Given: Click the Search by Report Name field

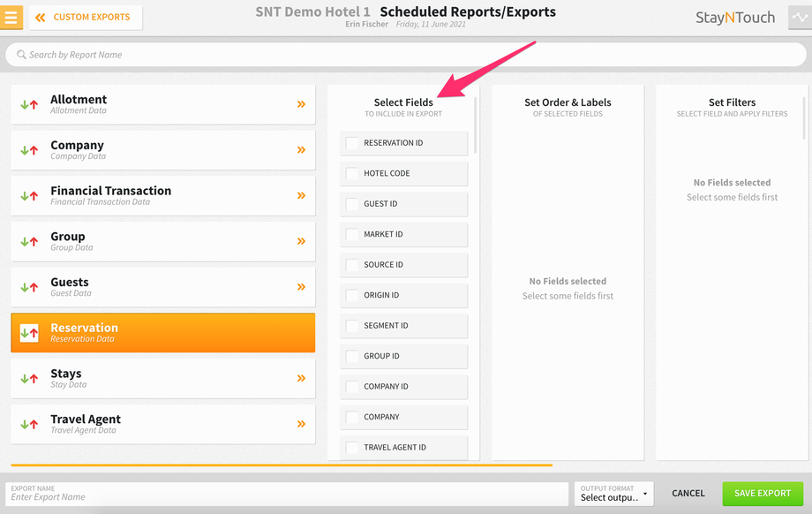Looking at the screenshot, I should tap(406, 55).
